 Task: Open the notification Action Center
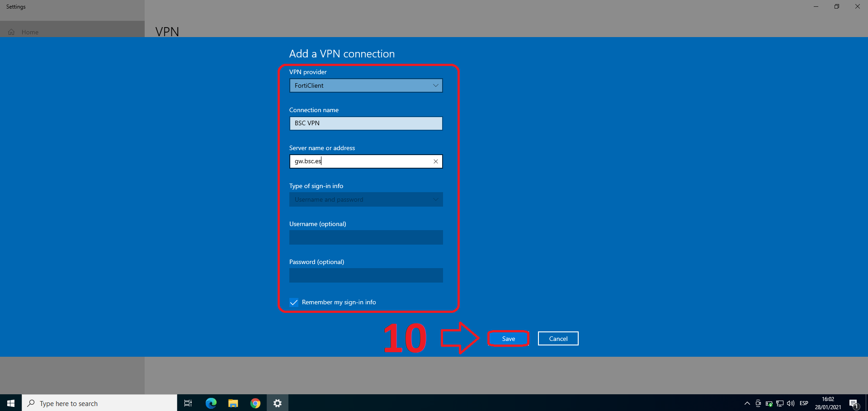854,403
